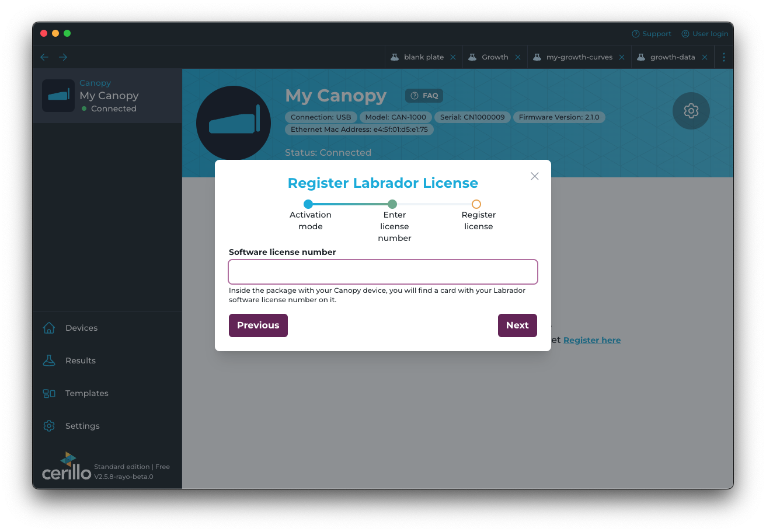Image resolution: width=766 pixels, height=532 pixels.
Task: Open Templates from the sidebar
Action: pos(86,393)
